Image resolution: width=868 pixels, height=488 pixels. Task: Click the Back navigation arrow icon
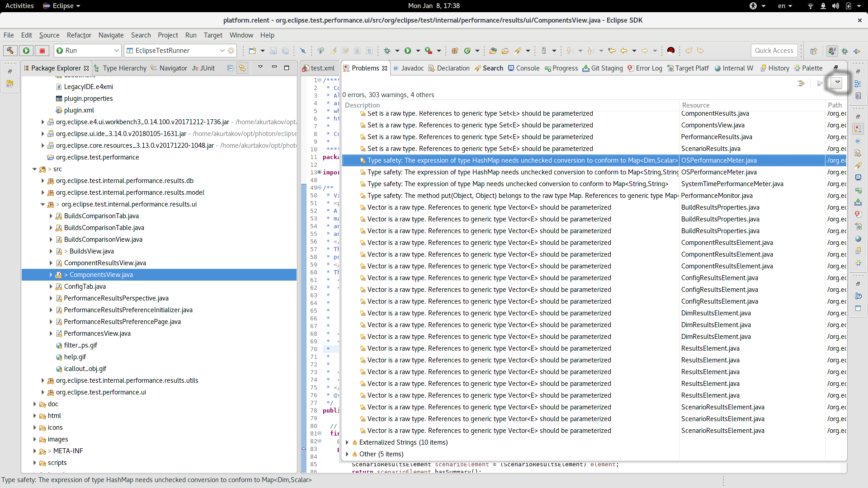point(624,51)
